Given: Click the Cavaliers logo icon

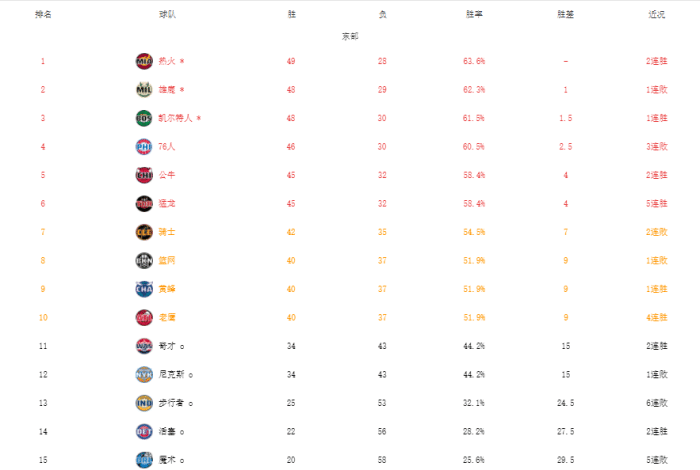Looking at the screenshot, I should point(144,232).
